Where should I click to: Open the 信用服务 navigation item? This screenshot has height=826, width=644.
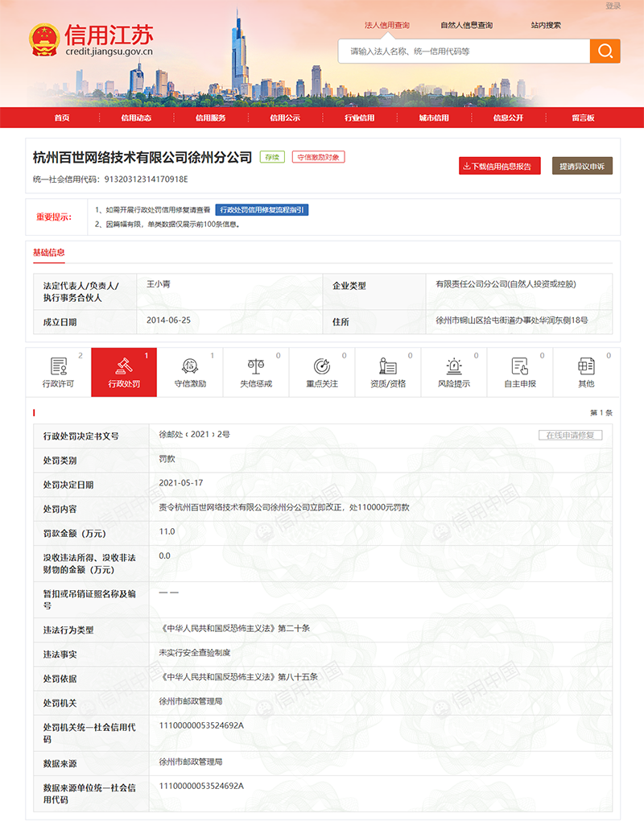[211, 118]
